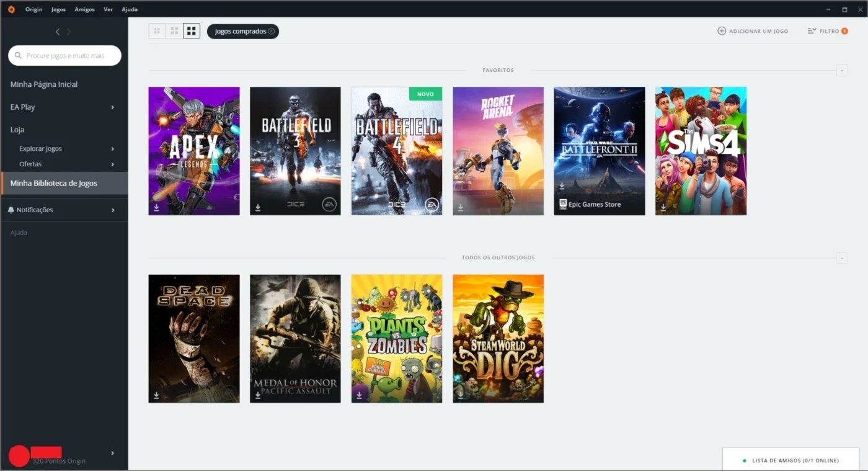
Task: Click the plus icon beside Adicionar um jogo
Action: coord(722,31)
